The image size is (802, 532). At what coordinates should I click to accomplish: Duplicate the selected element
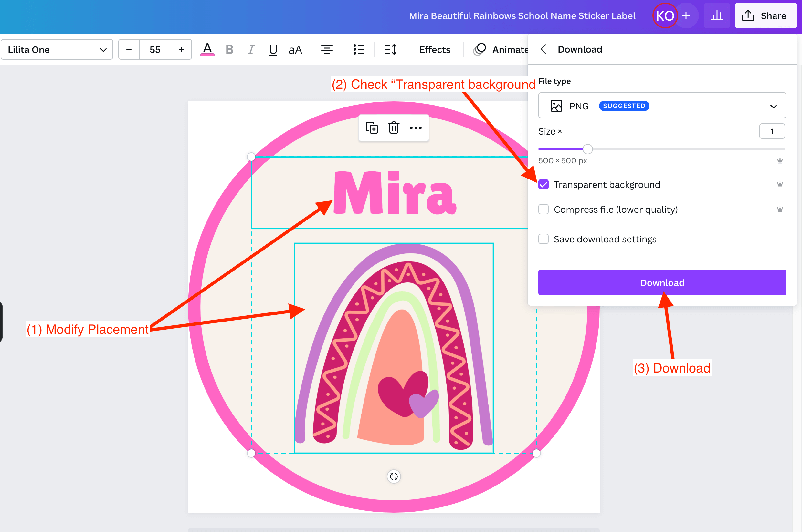(372, 128)
